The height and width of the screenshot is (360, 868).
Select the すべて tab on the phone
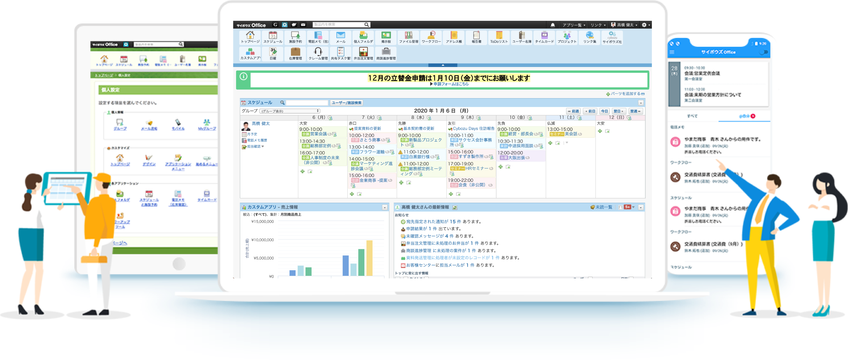pyautogui.click(x=692, y=116)
